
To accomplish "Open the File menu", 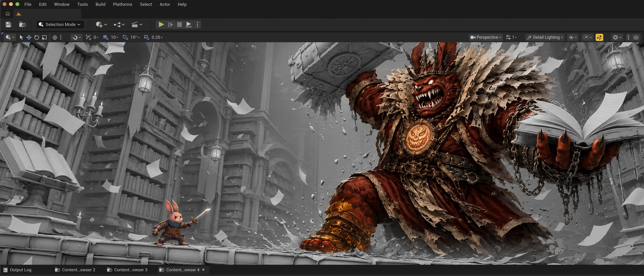I will (28, 4).
